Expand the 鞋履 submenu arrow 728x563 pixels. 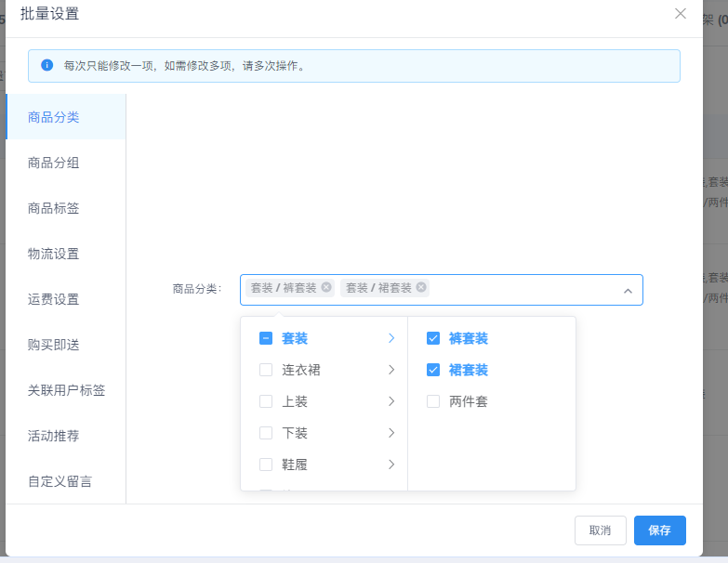click(x=391, y=465)
